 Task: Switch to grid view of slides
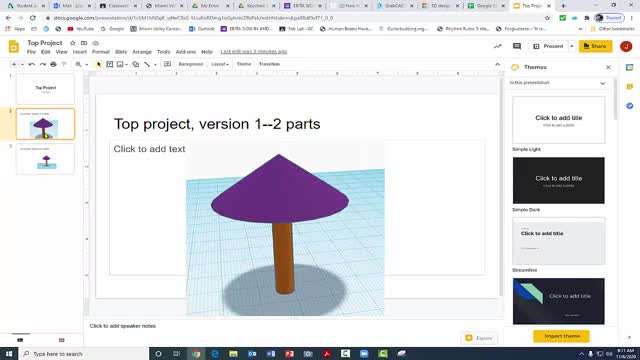62,340
